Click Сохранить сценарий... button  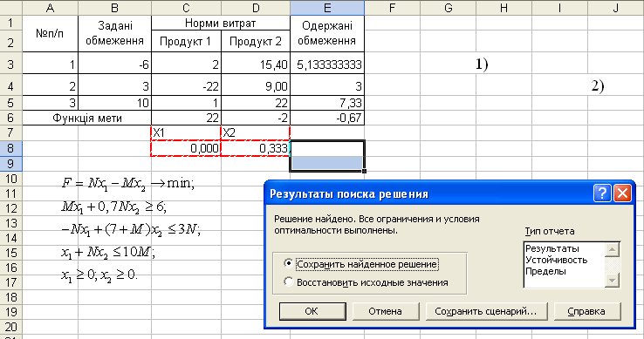point(486,311)
